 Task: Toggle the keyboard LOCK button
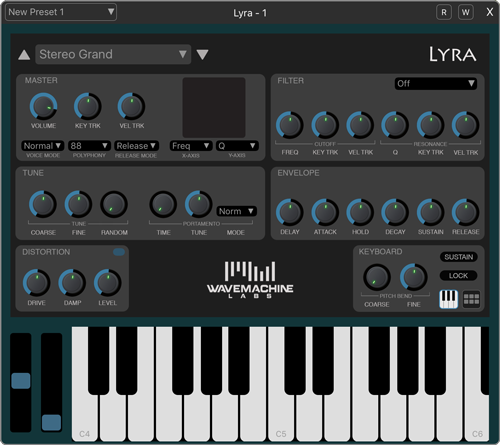click(459, 276)
